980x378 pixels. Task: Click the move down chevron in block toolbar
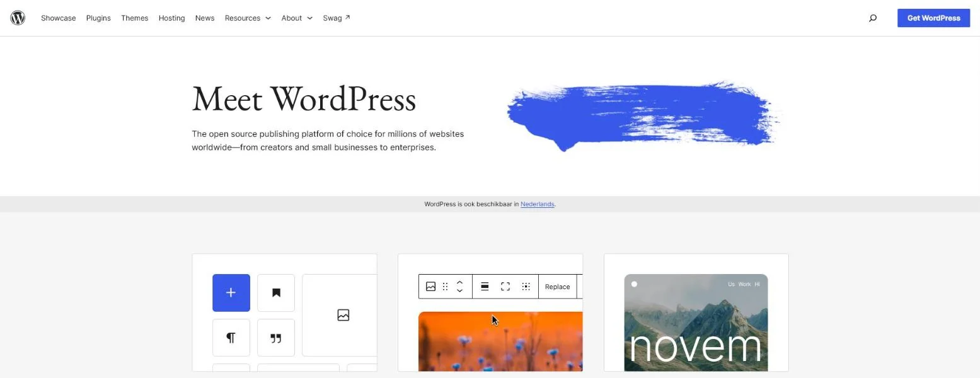click(x=459, y=291)
